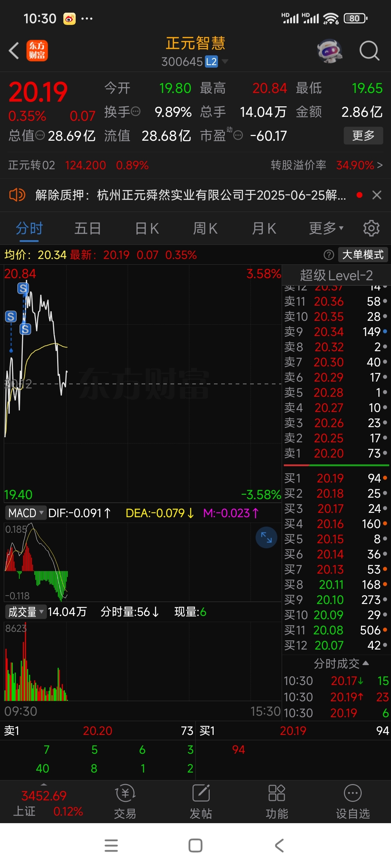The image size is (391, 868).
Task: Expand the 更多 chart period dropdown
Action: (x=326, y=229)
